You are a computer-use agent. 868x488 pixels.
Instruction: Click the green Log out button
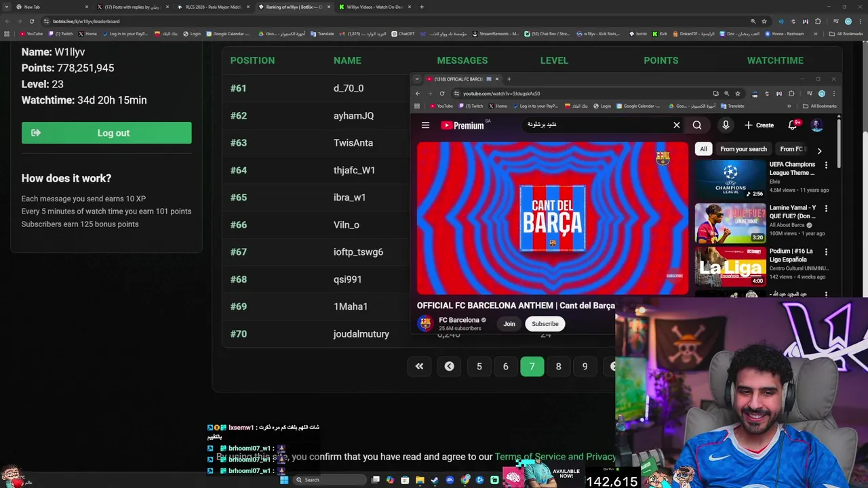pos(106,133)
